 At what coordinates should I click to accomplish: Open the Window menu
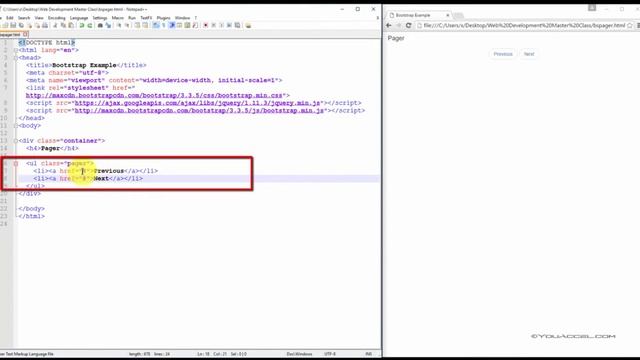(182, 18)
